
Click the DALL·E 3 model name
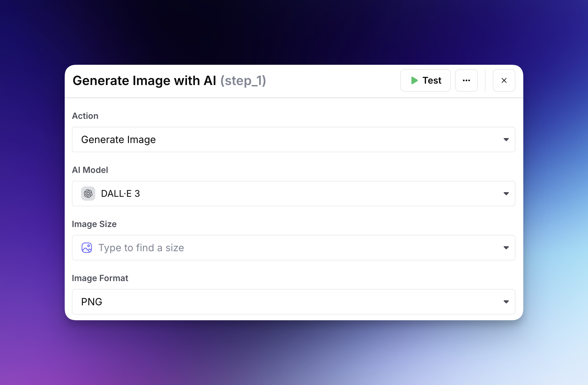pos(121,194)
